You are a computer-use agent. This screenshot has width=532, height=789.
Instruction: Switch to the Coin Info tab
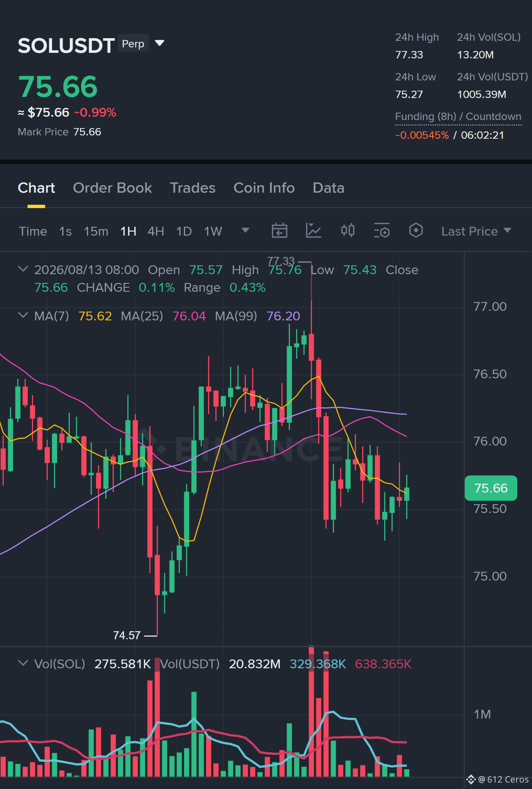[x=264, y=188]
